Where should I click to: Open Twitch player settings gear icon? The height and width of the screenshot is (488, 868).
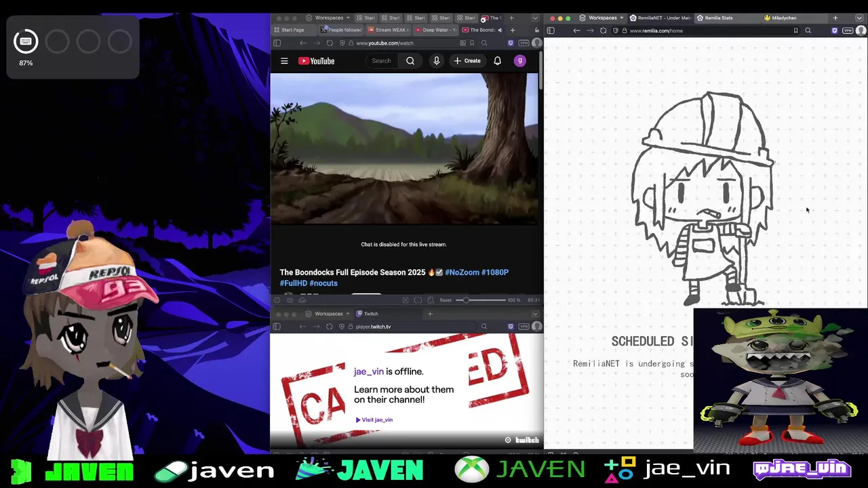(508, 440)
